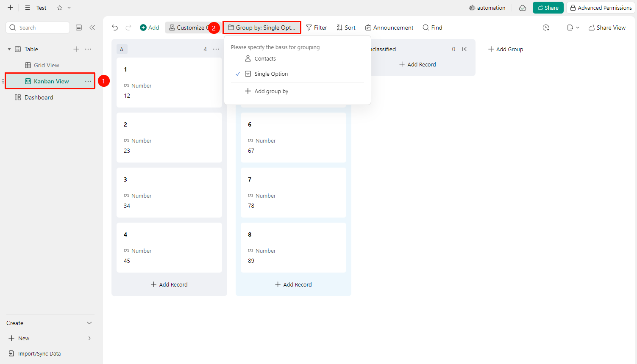Click the Add button in toolbar
The image size is (637, 364).
[x=150, y=28]
